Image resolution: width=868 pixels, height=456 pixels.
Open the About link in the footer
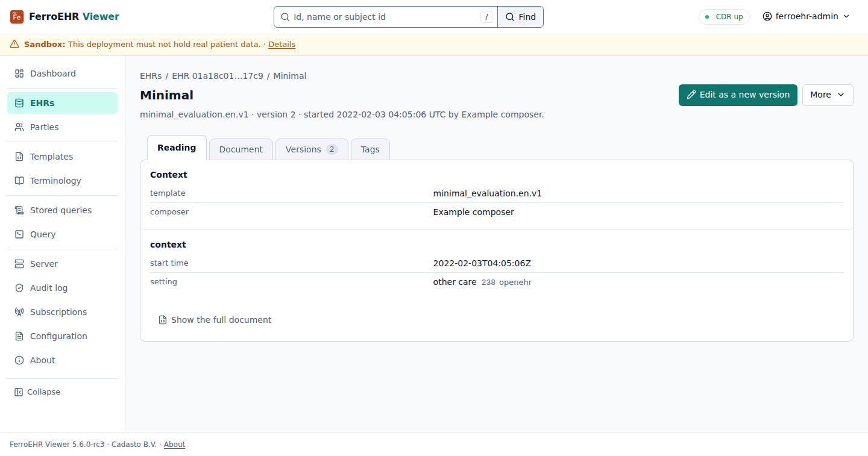[x=174, y=445]
